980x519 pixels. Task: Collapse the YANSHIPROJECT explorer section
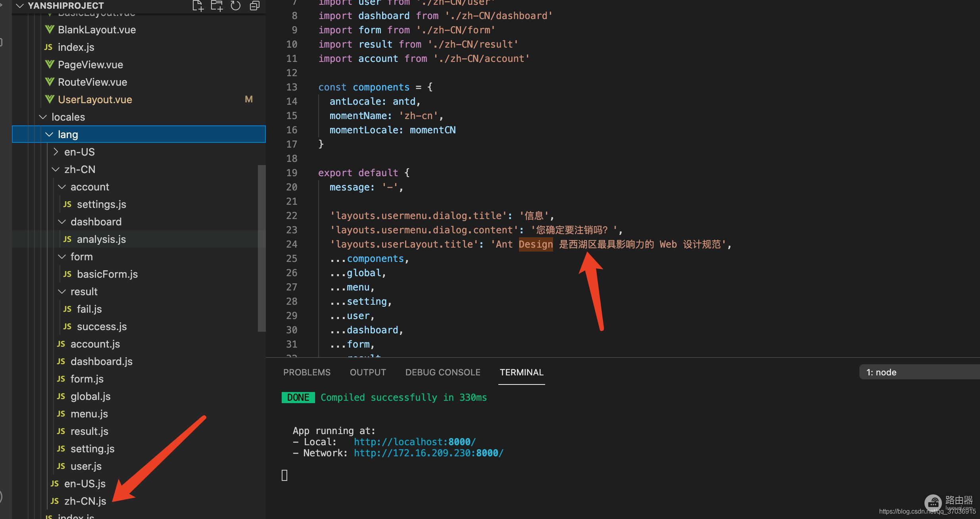(20, 6)
